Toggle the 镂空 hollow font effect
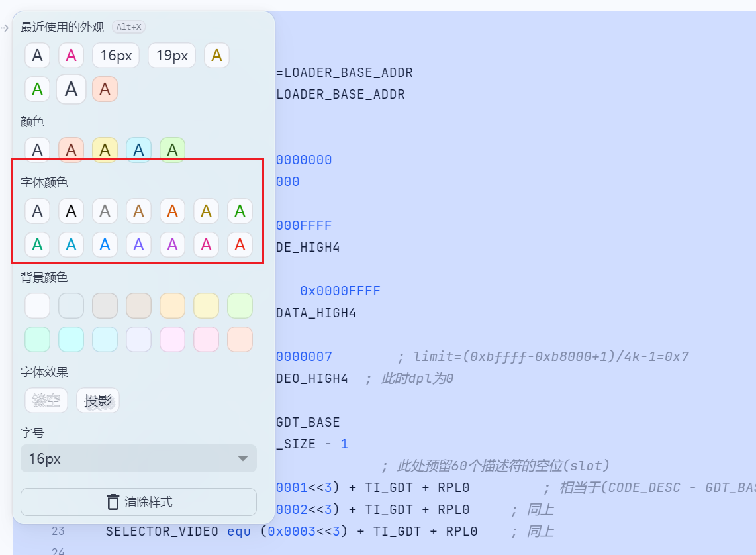This screenshot has width=756, height=555. (x=46, y=401)
